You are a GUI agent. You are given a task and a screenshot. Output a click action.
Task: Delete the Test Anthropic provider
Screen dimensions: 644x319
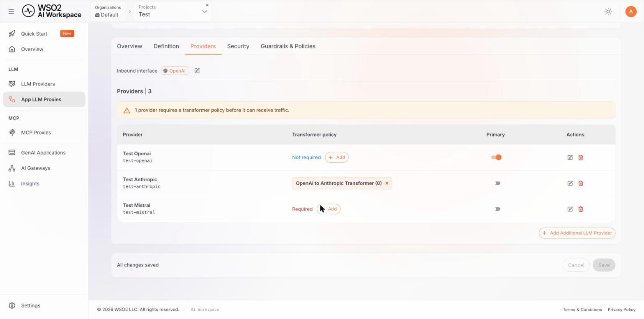[x=581, y=183]
